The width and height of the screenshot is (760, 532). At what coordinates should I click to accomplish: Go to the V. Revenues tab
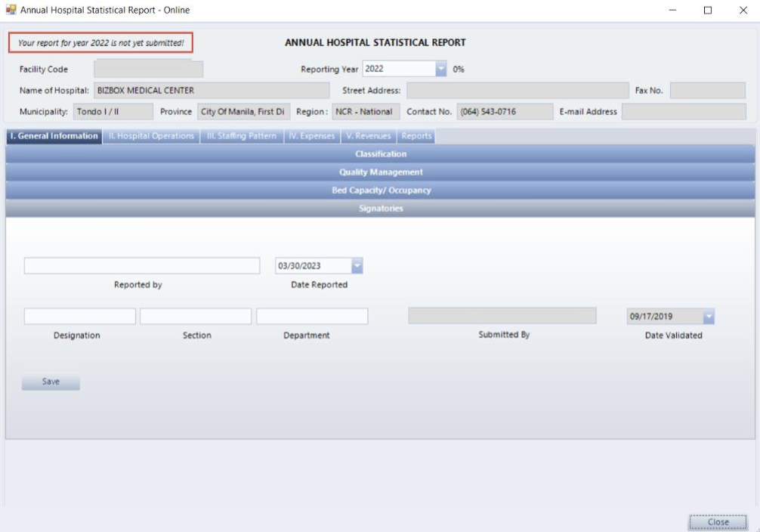[368, 136]
